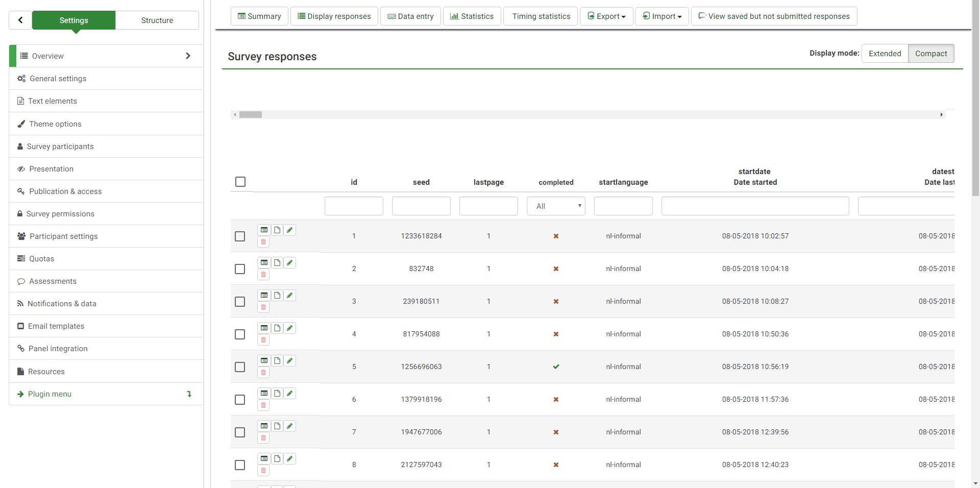Click the Plugin menu pin arrow icon
Screen dimensions: 980x488
click(189, 394)
